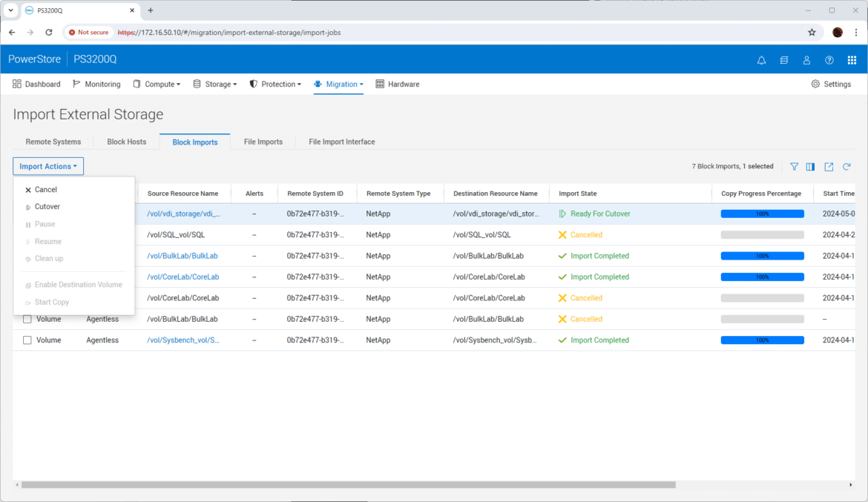868x502 pixels.
Task: Open the /vol/vdi_storage/vdi_ source link
Action: click(184, 214)
